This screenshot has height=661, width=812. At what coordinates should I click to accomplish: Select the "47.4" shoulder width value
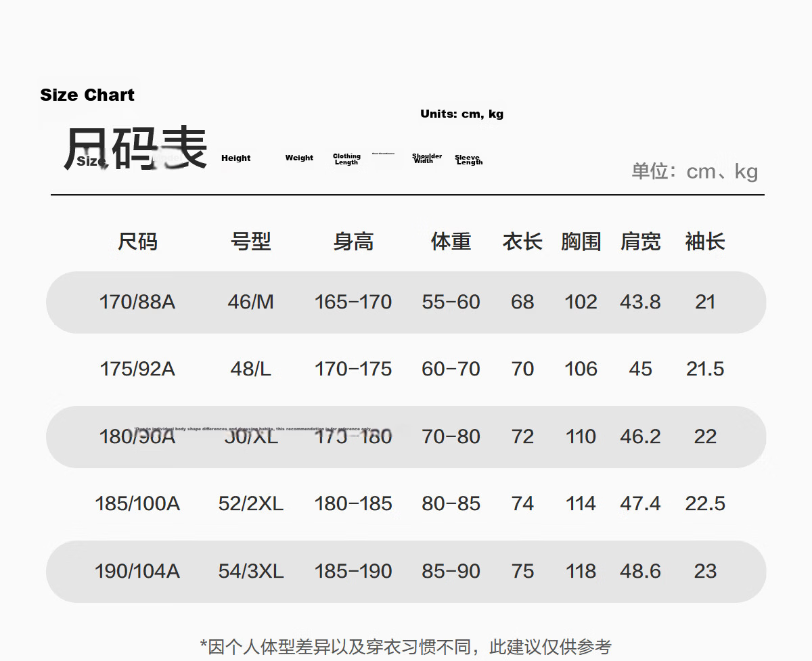pos(641,503)
